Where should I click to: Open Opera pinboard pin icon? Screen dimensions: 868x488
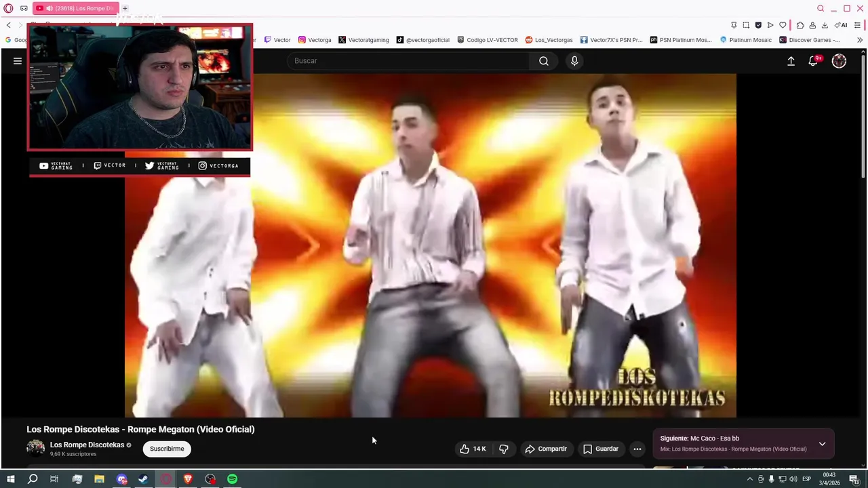pos(734,25)
